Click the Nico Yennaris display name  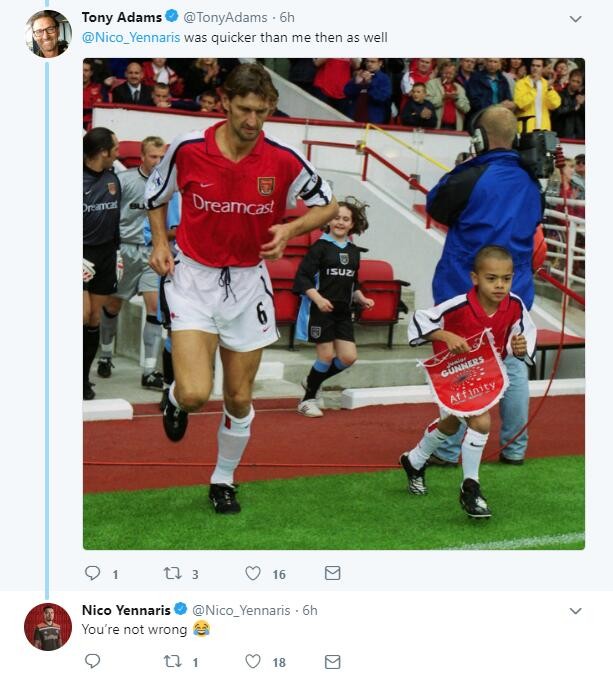(126, 609)
